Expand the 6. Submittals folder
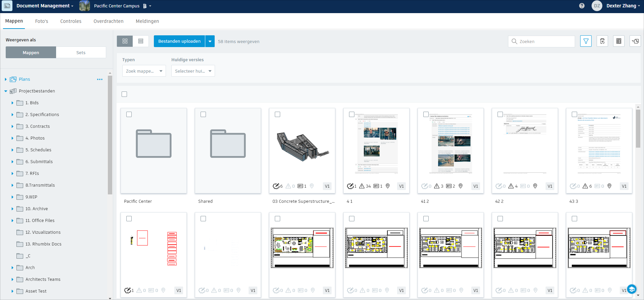The width and height of the screenshot is (644, 300). click(12, 162)
